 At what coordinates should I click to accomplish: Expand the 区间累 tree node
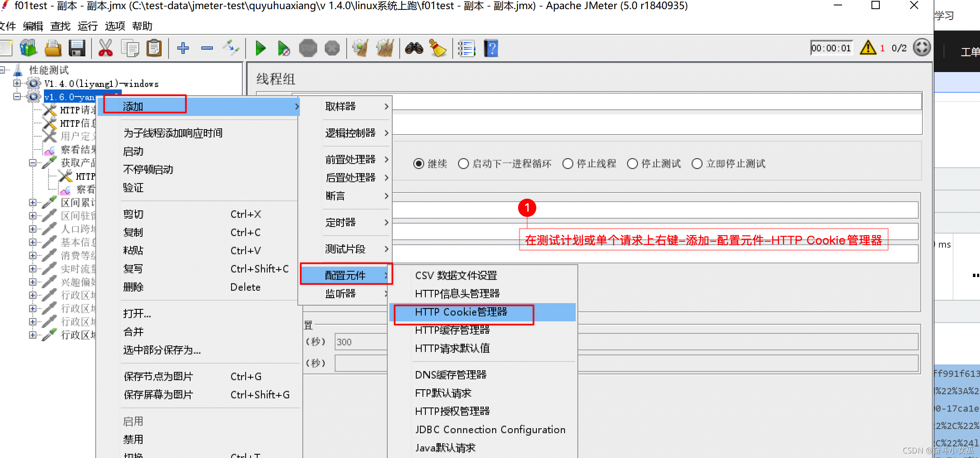tap(33, 202)
